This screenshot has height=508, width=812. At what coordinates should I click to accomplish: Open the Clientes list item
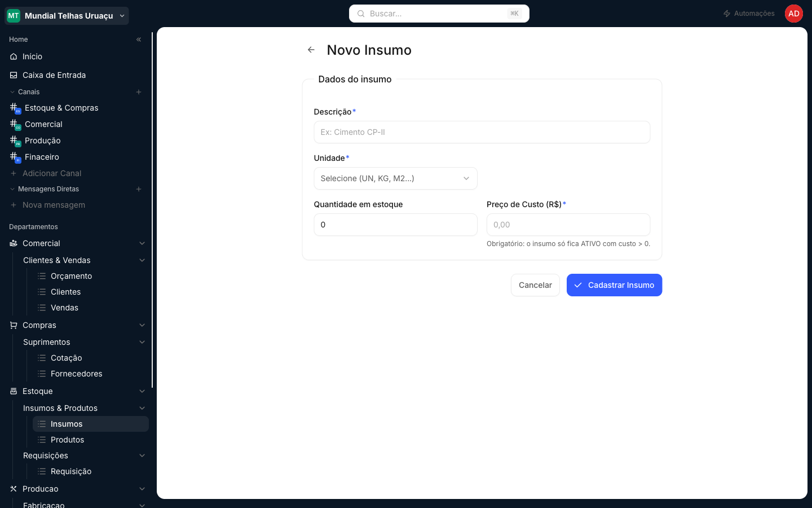click(91, 292)
